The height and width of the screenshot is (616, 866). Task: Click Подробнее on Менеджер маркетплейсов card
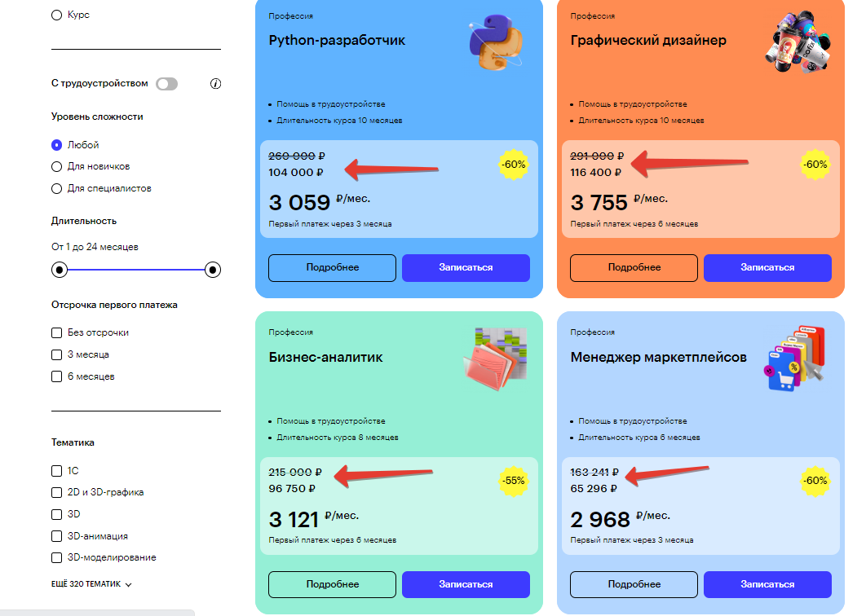634,584
